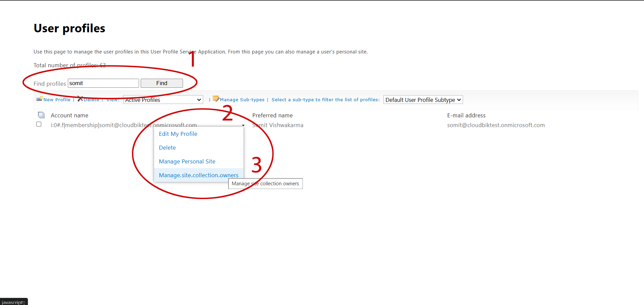Click the New Profile link
The width and height of the screenshot is (644, 305).
pyautogui.click(x=57, y=100)
